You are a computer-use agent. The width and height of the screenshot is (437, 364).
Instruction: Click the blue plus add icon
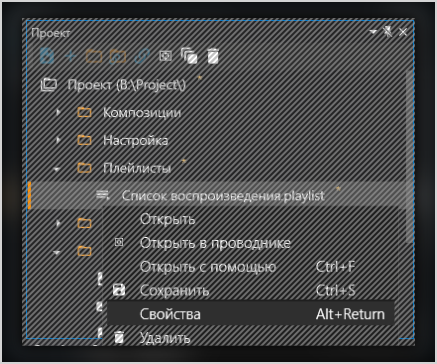tap(71, 56)
